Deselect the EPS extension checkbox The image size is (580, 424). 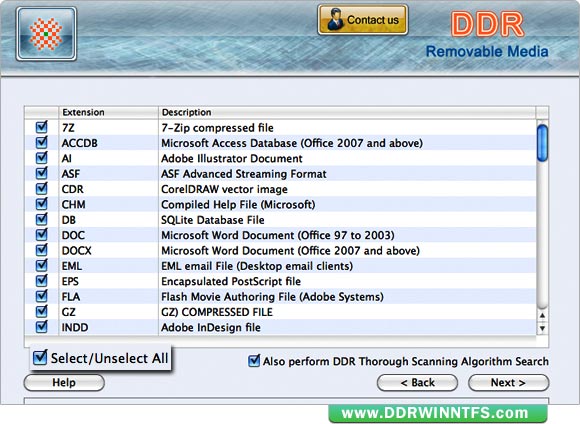[41, 280]
